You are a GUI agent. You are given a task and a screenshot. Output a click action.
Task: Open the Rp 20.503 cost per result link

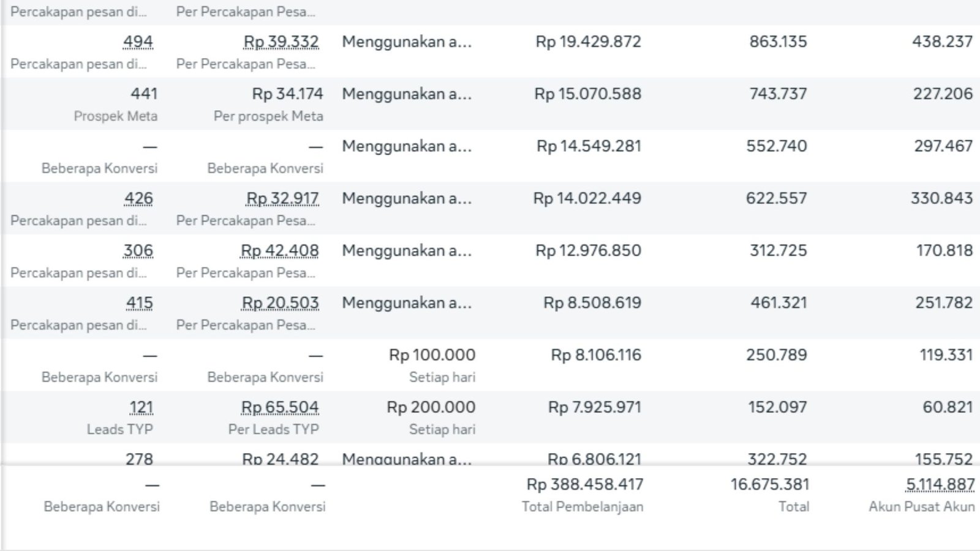coord(281,302)
